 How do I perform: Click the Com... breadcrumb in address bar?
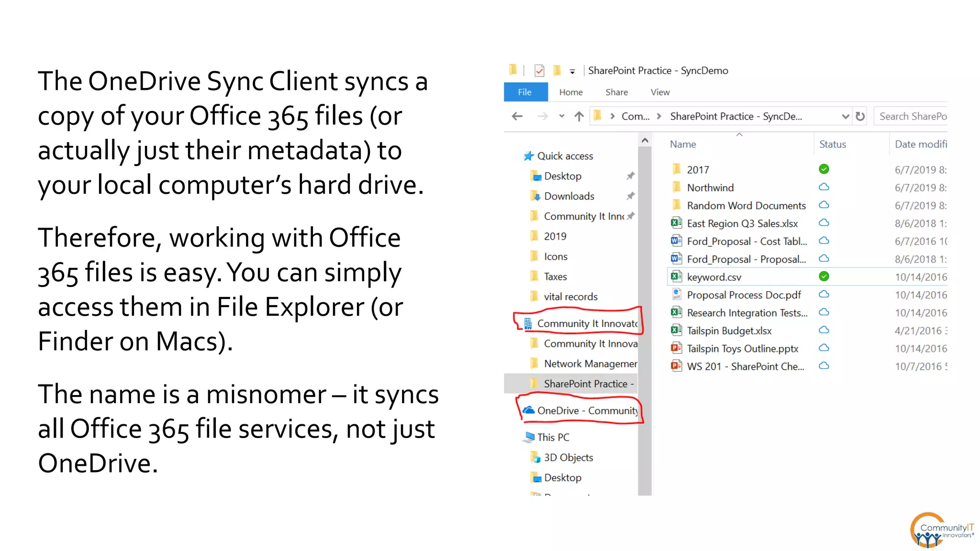635,116
